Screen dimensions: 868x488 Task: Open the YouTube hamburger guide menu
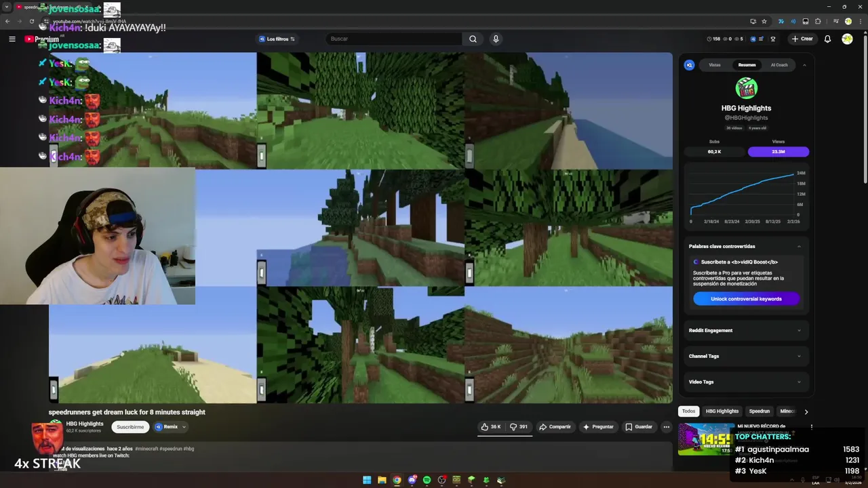tap(12, 39)
